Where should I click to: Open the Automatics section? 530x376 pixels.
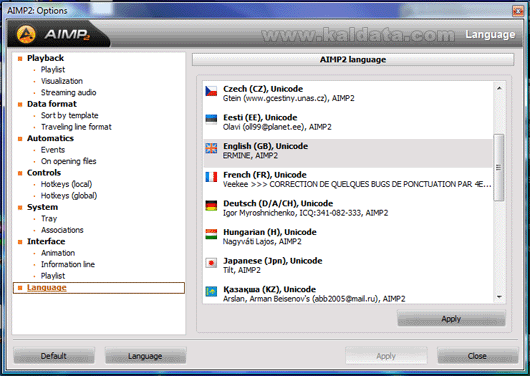(50, 138)
